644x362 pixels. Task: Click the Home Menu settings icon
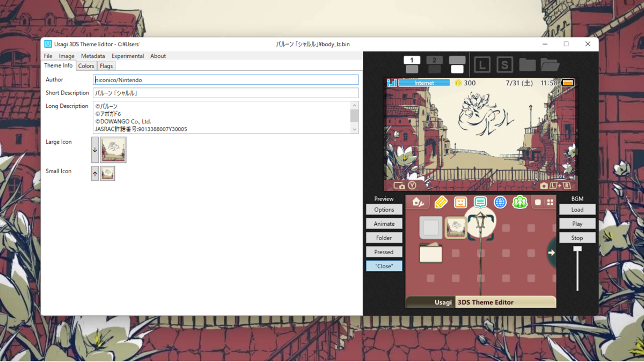pyautogui.click(x=418, y=202)
